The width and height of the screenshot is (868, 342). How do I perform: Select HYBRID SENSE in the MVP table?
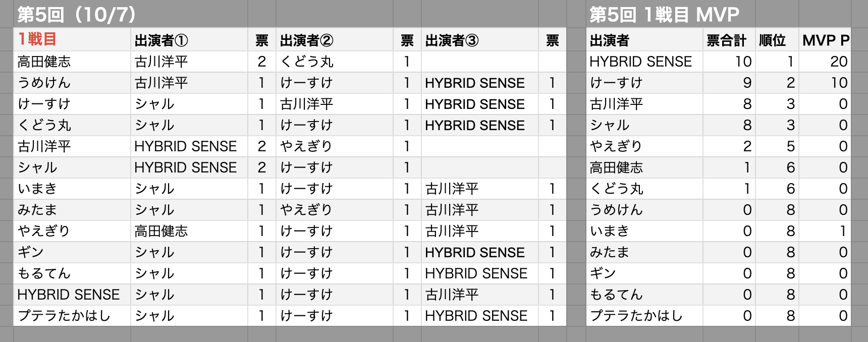[x=640, y=62]
